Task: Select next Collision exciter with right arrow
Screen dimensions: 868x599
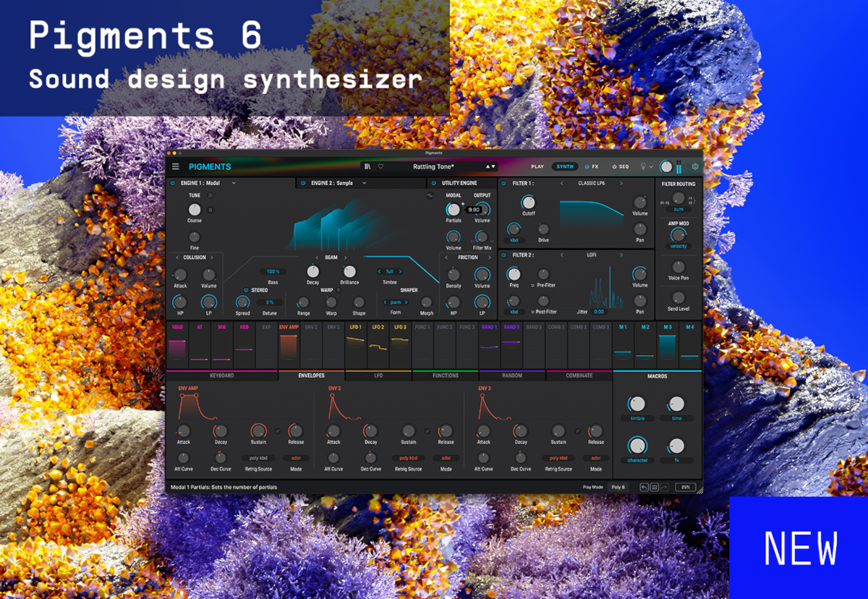Action: coord(211,257)
